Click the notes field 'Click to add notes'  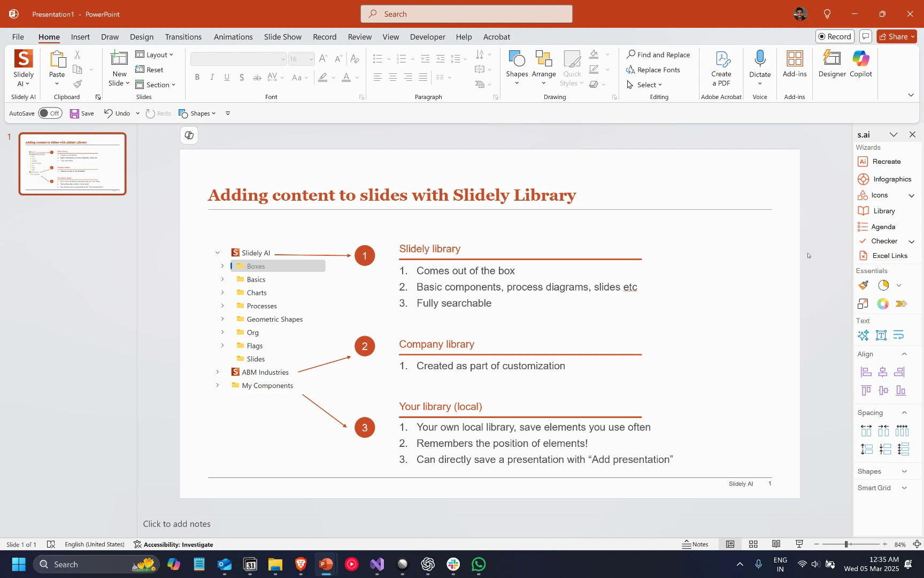pos(177,524)
